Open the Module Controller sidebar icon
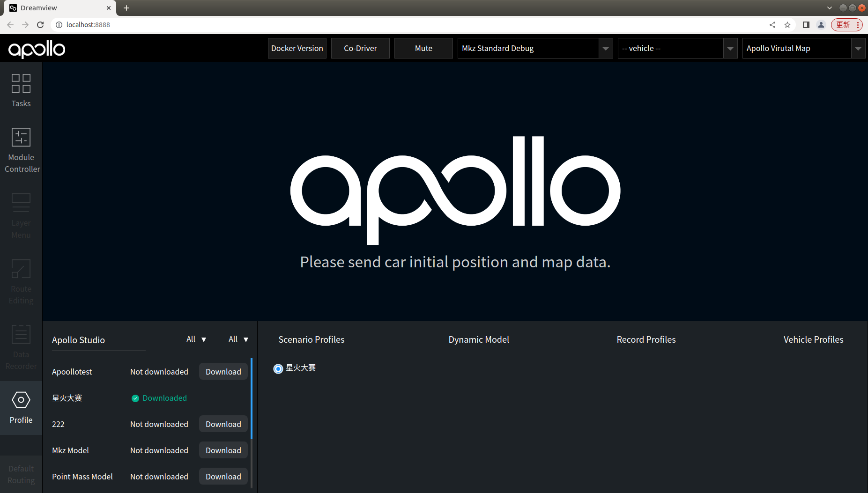The width and height of the screenshot is (868, 493). [21, 138]
